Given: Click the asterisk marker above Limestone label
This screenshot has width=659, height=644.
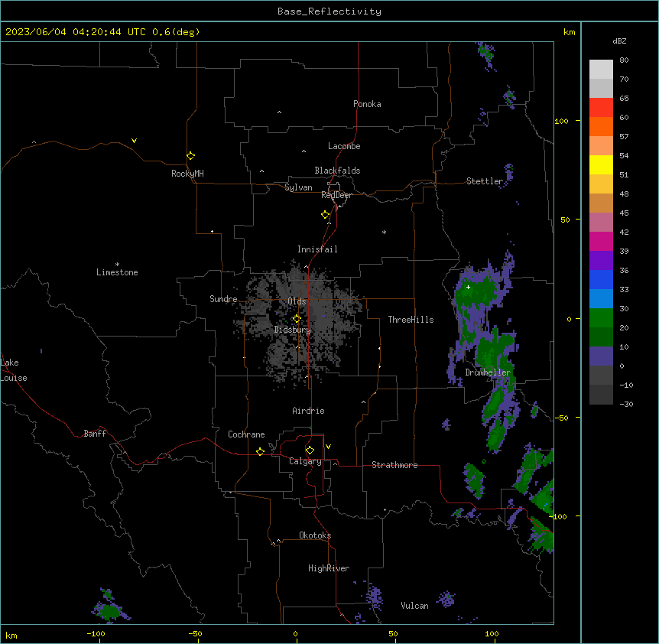Looking at the screenshot, I should [x=117, y=265].
